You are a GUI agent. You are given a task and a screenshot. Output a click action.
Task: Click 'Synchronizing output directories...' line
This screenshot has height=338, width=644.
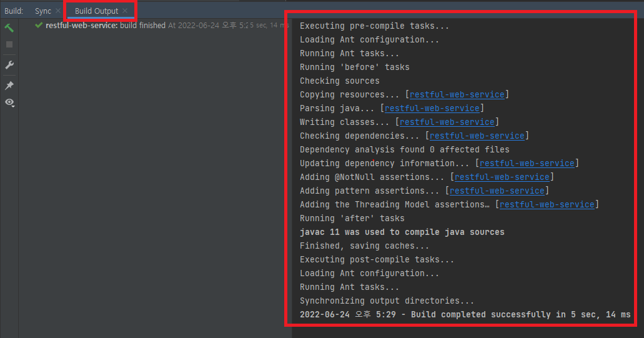(x=387, y=301)
